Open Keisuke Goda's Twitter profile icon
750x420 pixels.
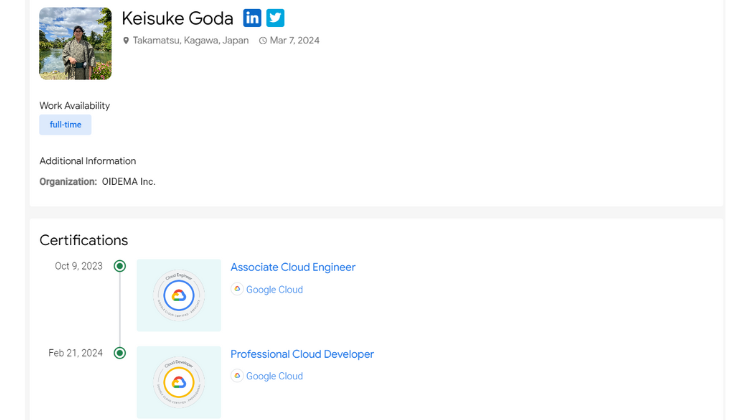[x=275, y=18]
